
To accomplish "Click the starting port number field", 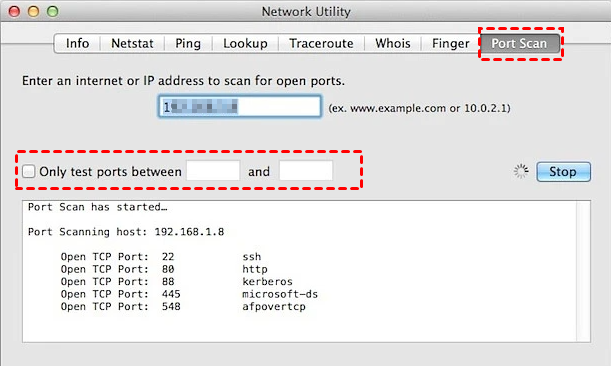I will (213, 170).
